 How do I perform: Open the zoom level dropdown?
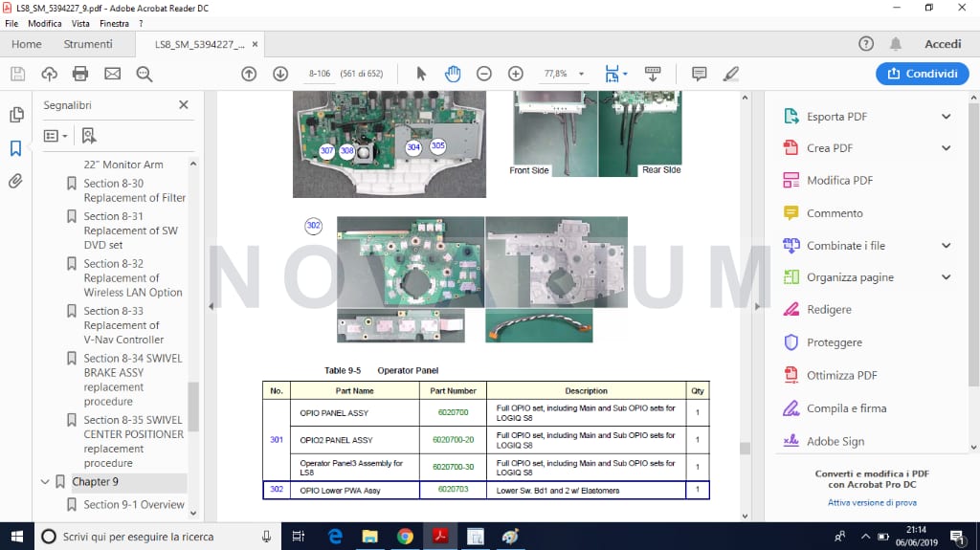pos(581,74)
